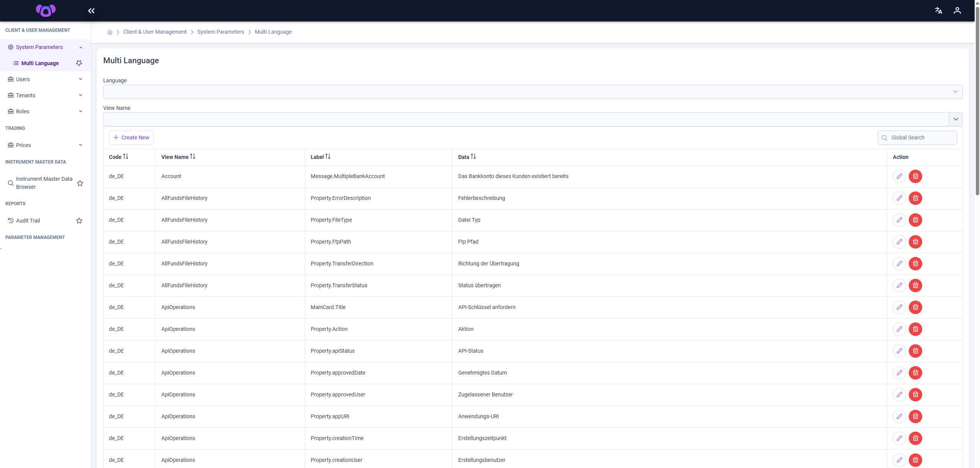This screenshot has height=468, width=980.
Task: Delete the Property.apiStatus row
Action: pos(915,351)
